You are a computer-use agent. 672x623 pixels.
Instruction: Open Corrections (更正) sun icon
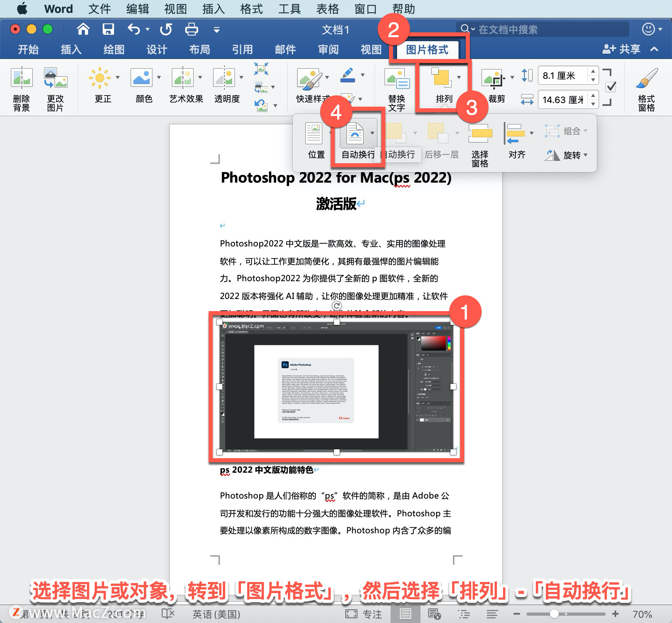click(x=99, y=78)
